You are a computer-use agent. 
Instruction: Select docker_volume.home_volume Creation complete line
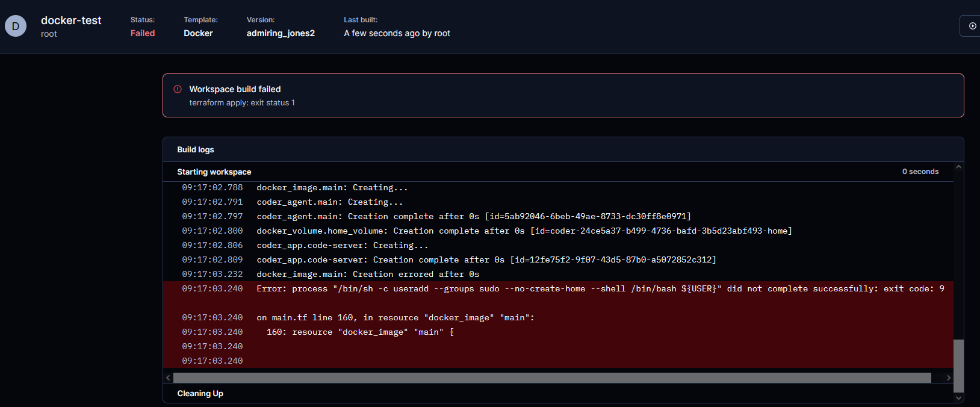[x=524, y=231]
